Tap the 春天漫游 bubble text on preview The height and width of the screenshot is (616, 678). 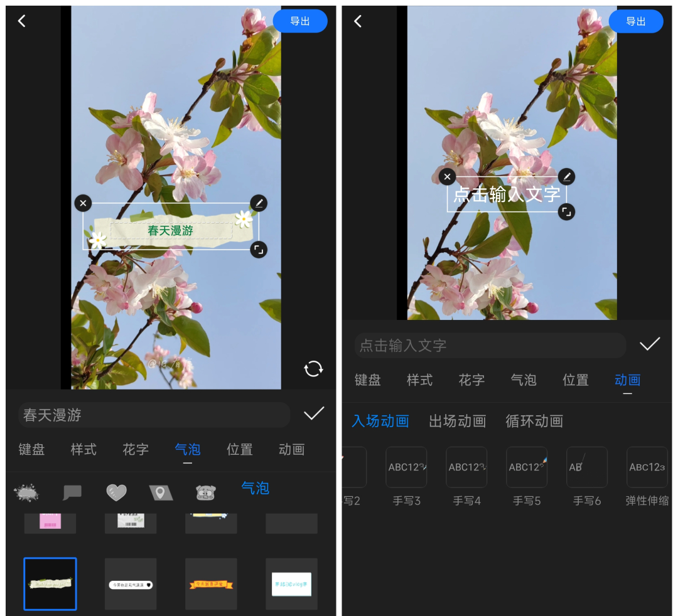pos(170,230)
